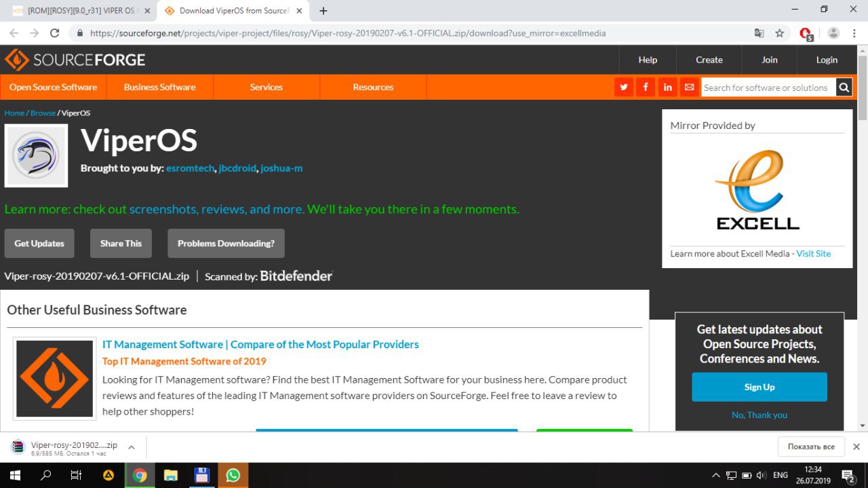Click the ENG language indicator
Viewport: 868px width, 488px height.
pyautogui.click(x=781, y=475)
